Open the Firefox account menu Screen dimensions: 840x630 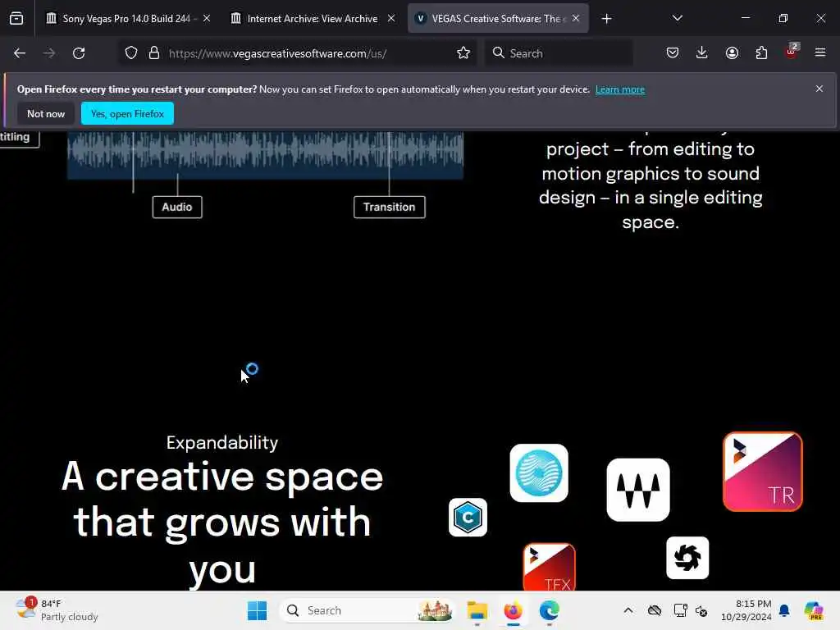(732, 53)
